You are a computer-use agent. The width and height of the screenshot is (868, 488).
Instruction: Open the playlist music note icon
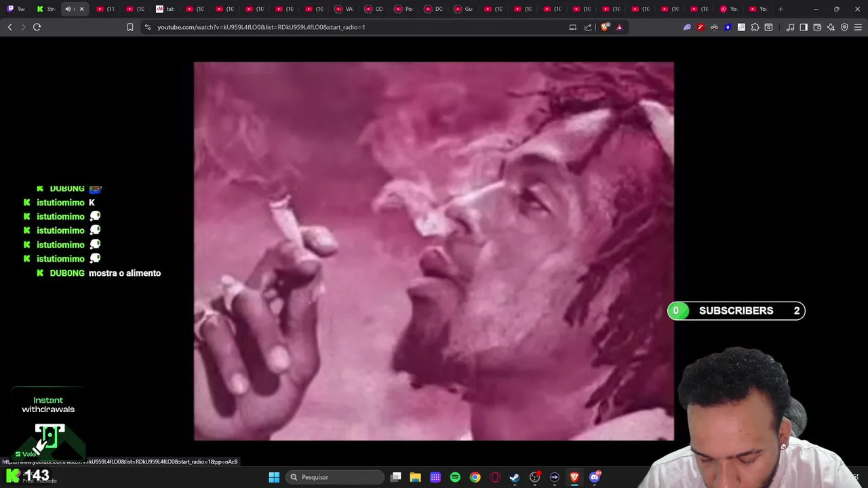(x=790, y=27)
